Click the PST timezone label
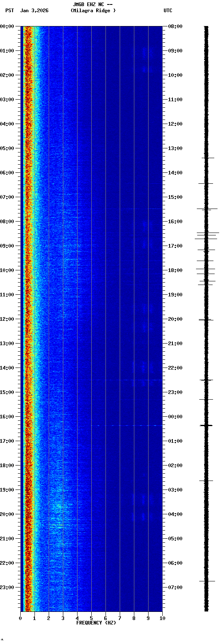224x644 pixels. 10,11
